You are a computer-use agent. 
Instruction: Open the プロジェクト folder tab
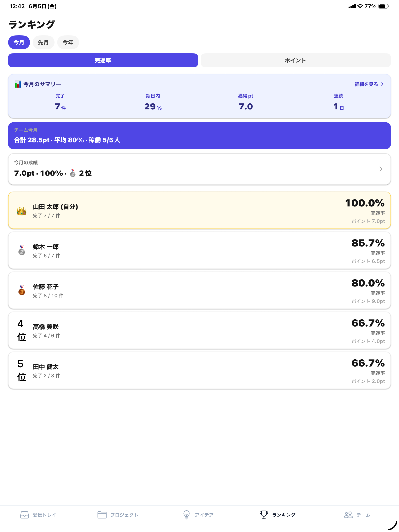click(x=118, y=515)
